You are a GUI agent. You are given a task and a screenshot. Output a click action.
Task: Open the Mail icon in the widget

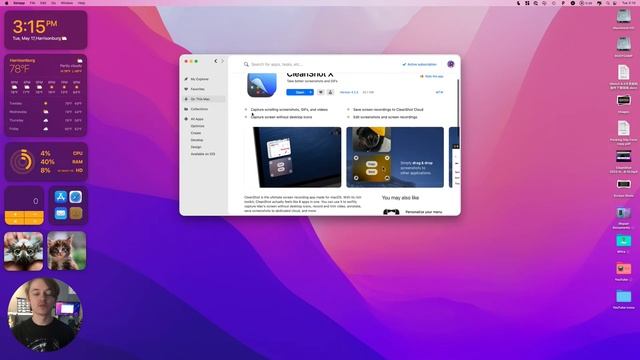[61, 213]
